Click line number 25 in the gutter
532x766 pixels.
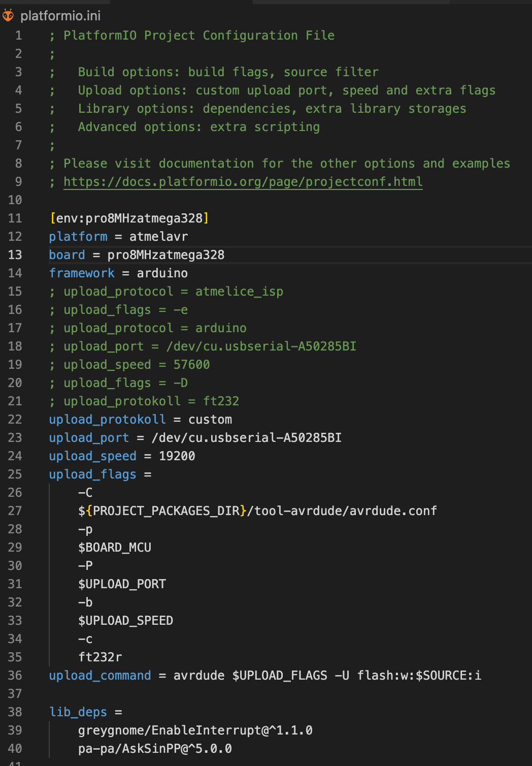[x=15, y=474]
